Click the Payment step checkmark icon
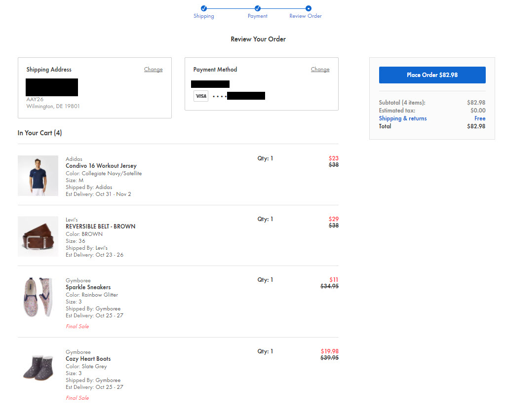This screenshot has width=505, height=420. coord(257,8)
